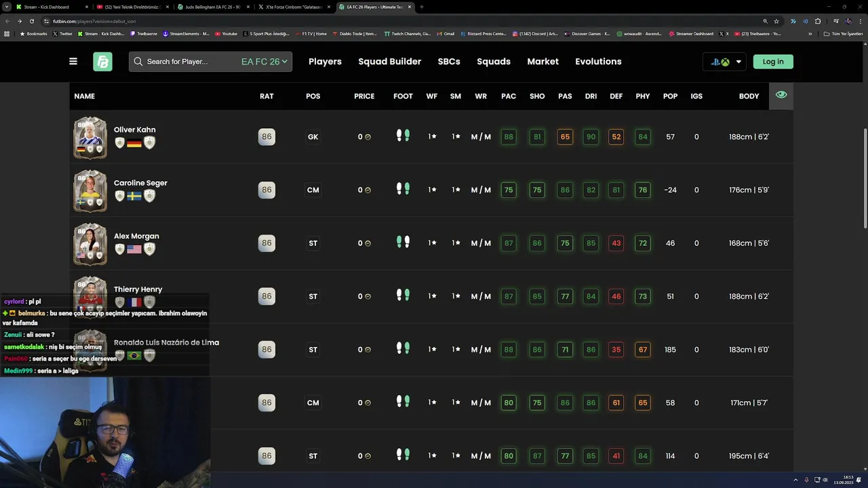Click the PlayStation/Xbox platform icon

coord(720,62)
